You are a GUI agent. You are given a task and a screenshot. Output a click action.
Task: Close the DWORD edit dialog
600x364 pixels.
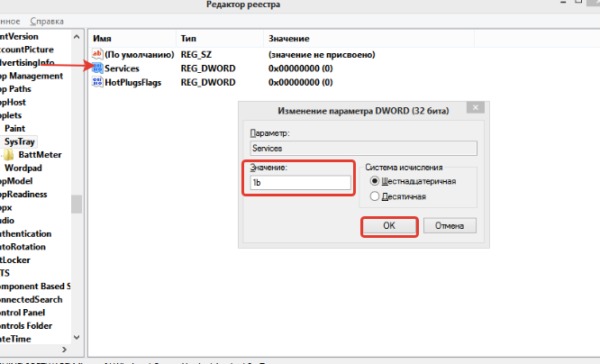[x=475, y=108]
